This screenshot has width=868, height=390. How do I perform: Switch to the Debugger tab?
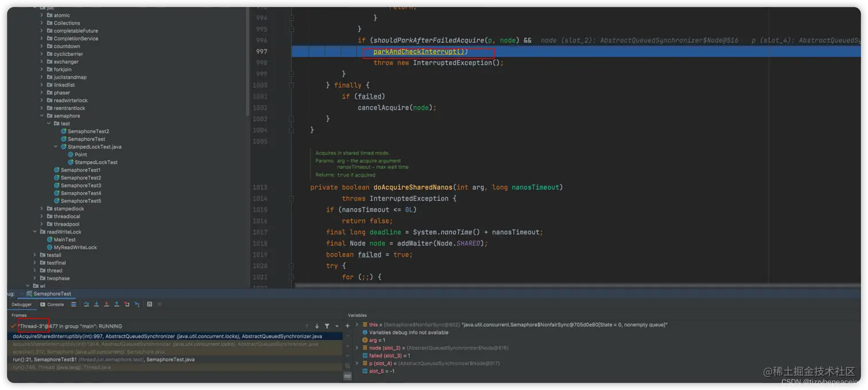(22, 305)
